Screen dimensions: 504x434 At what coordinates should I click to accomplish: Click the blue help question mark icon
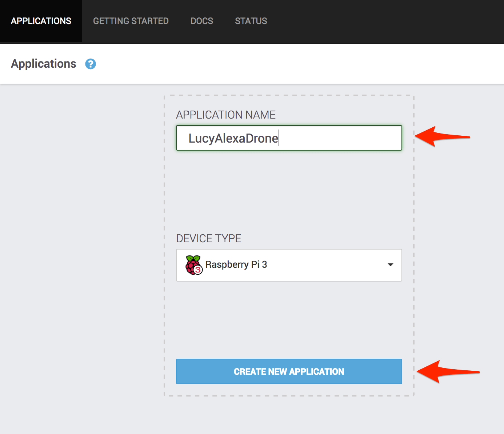(91, 64)
